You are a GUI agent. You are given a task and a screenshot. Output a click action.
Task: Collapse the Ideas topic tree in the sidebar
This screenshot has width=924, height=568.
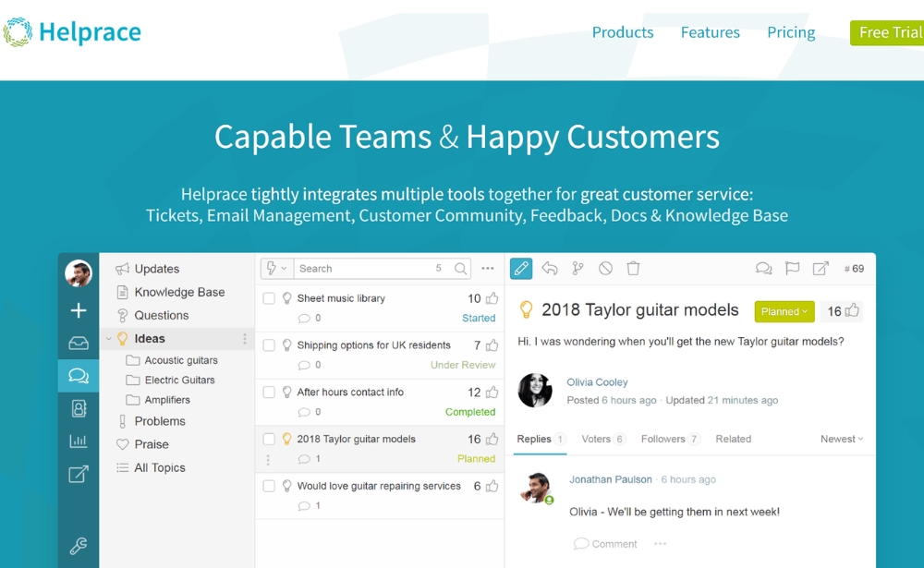pos(108,338)
